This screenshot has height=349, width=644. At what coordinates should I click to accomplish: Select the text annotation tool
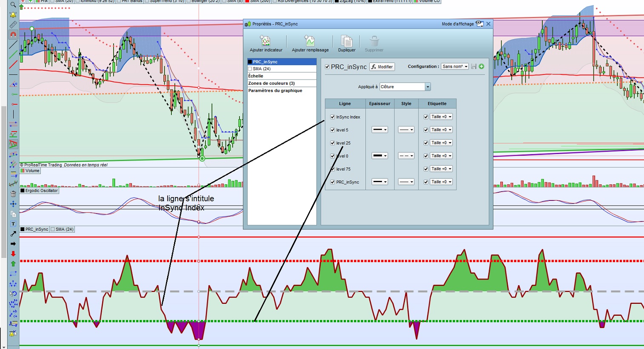click(x=13, y=224)
